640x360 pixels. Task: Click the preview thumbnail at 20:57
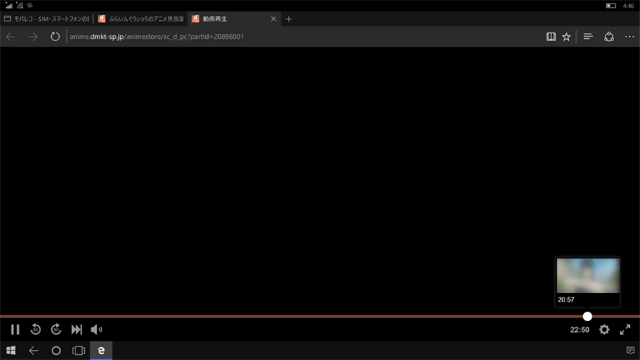click(588, 276)
